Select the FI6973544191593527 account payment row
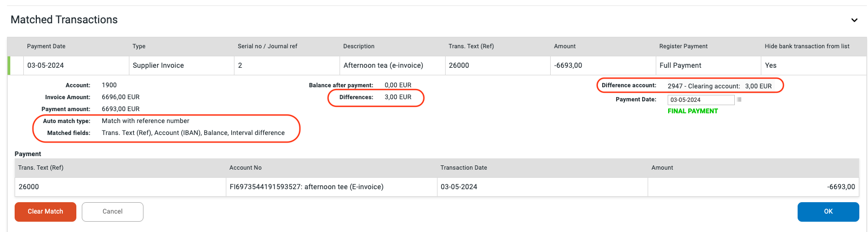Image resolution: width=868 pixels, height=232 pixels. [x=306, y=187]
